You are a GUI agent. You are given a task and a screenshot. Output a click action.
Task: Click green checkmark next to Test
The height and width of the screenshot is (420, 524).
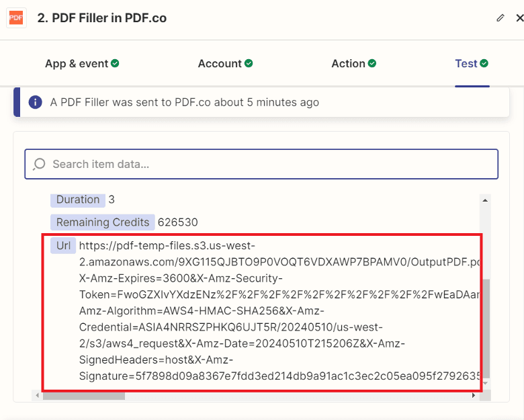484,63
